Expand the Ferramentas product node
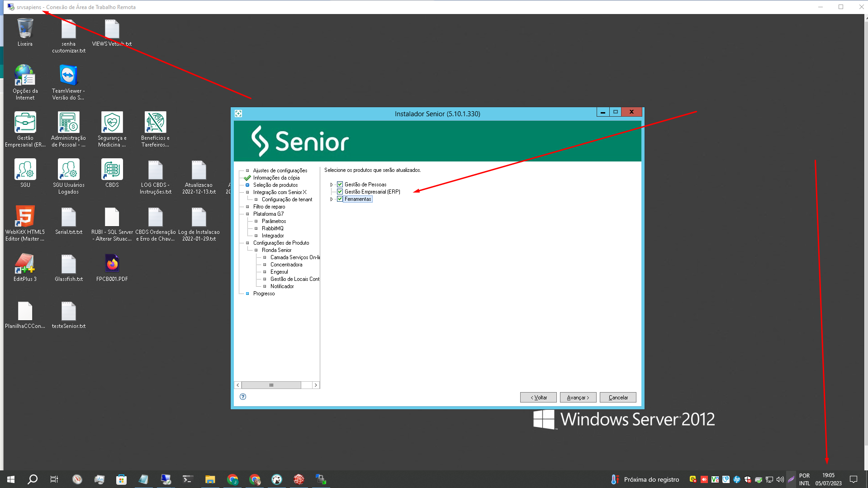868x488 pixels. 332,199
